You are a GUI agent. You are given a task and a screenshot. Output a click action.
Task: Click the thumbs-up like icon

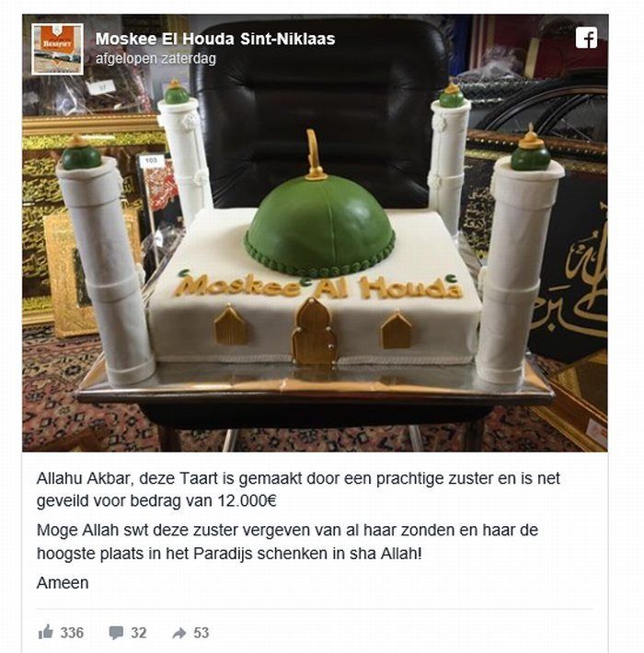(x=46, y=632)
